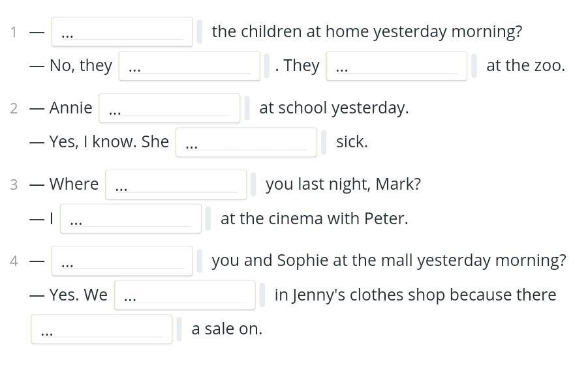This screenshot has height=367, width=588.
Task: Click the gray marker before "you and Sophie"
Action: coord(200,261)
